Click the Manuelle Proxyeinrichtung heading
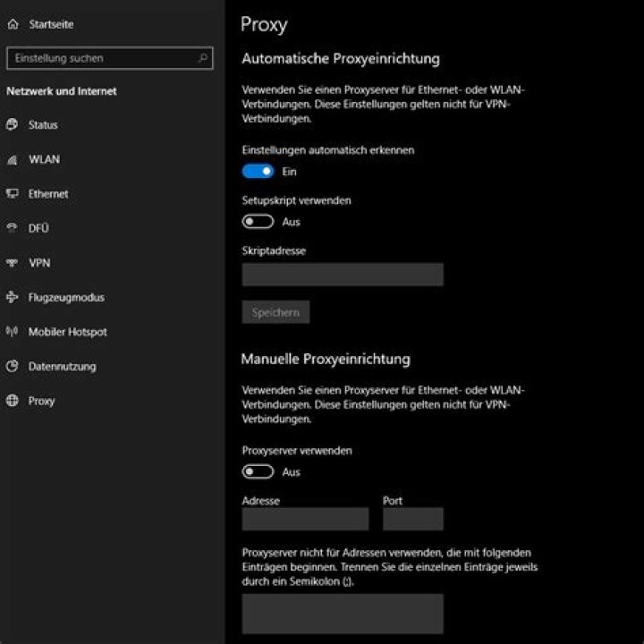The height and width of the screenshot is (644, 644). 326,360
